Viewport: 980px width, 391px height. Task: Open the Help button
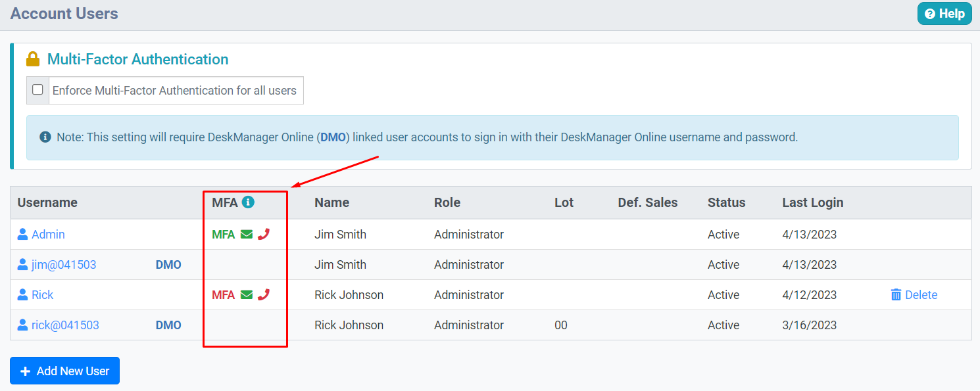point(944,14)
